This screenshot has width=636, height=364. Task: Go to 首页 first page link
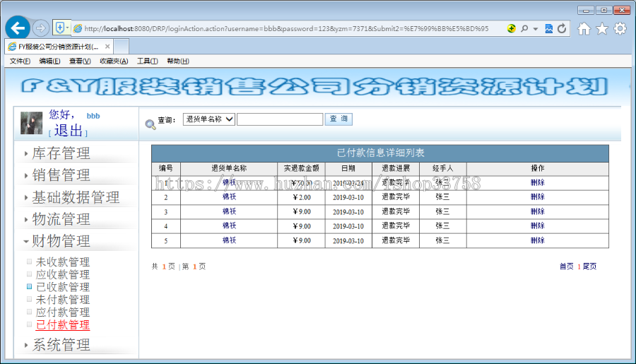pyautogui.click(x=566, y=266)
